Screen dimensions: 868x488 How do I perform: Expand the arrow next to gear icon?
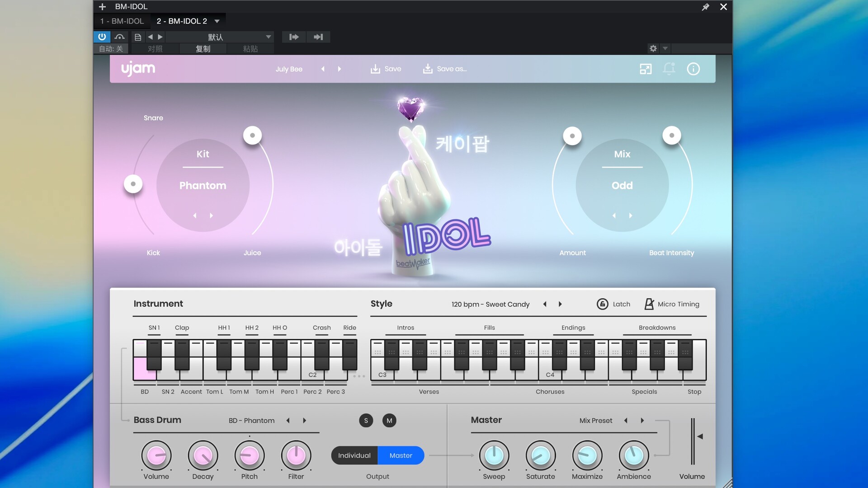point(665,48)
